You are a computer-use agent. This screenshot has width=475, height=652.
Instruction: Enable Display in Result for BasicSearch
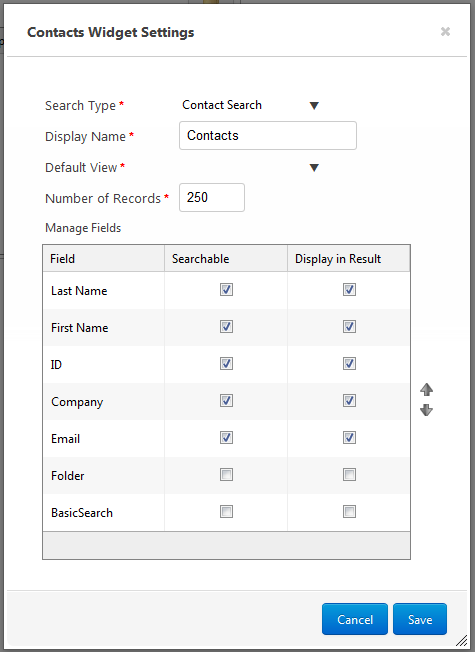(349, 511)
